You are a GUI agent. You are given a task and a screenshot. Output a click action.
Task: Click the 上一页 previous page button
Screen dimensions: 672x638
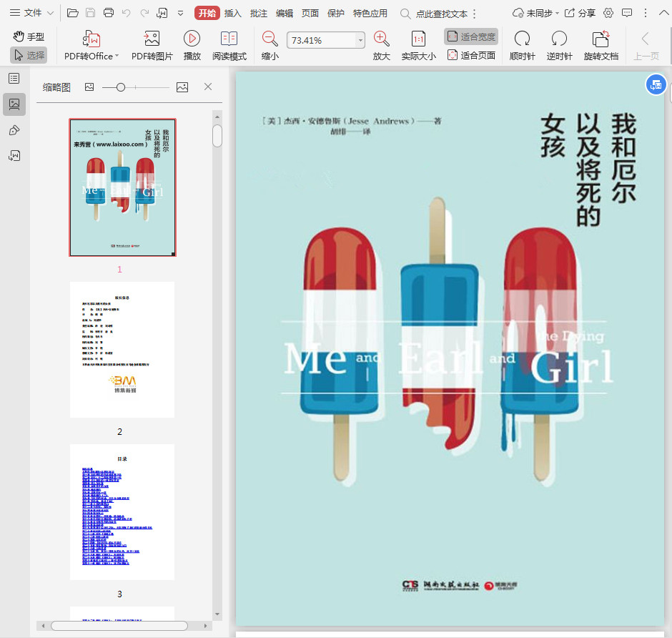(x=646, y=46)
